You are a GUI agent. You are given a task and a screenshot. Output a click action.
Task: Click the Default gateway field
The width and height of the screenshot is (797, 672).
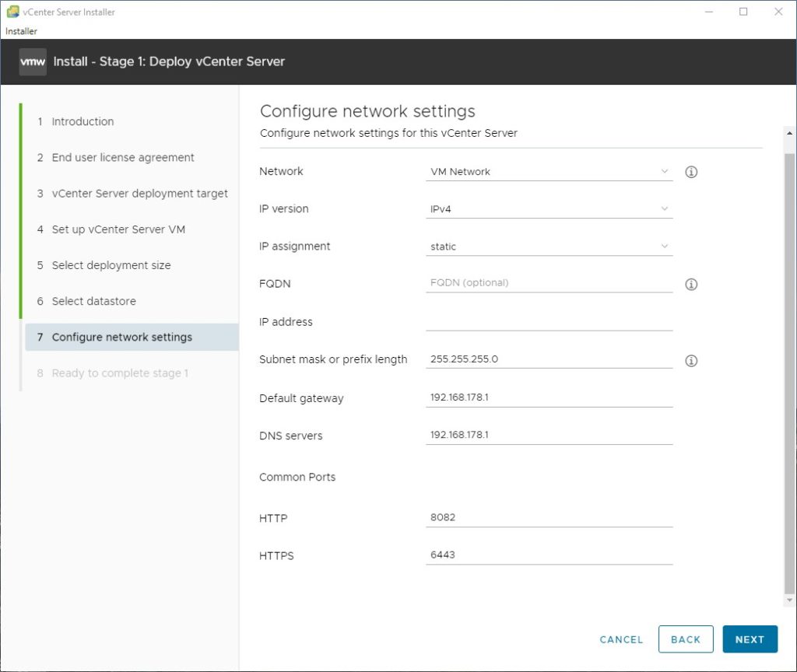point(549,397)
